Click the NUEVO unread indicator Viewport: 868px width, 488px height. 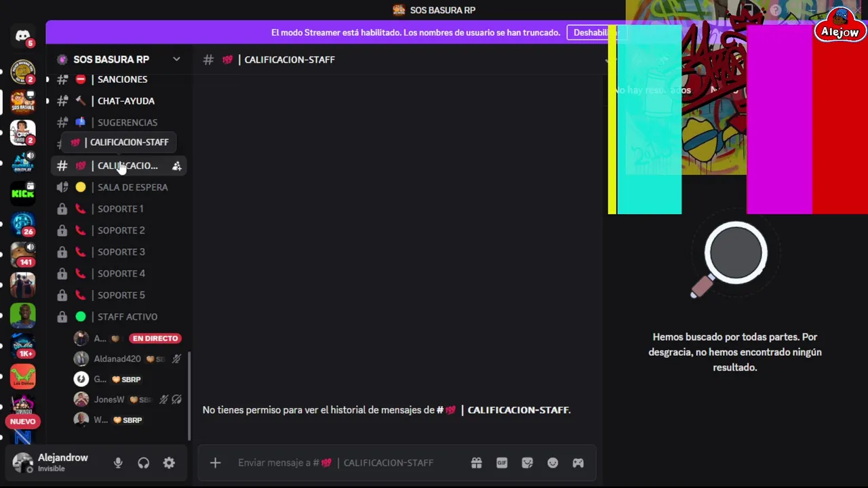22,422
